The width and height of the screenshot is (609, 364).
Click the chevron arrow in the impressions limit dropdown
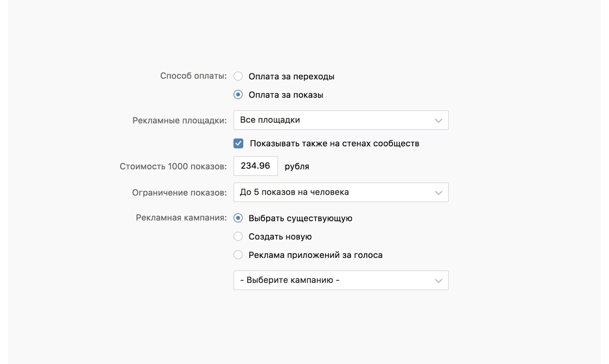click(438, 193)
